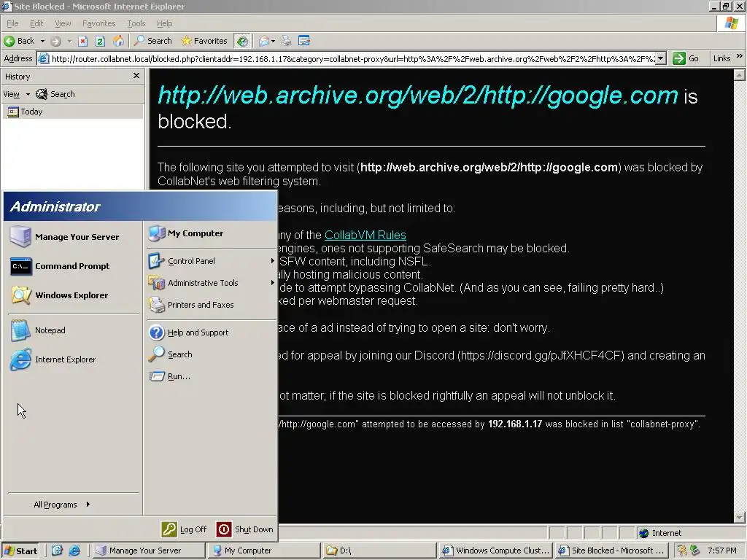Open the Favorites menu
Image resolution: width=747 pixels, height=560 pixels.
click(x=98, y=23)
